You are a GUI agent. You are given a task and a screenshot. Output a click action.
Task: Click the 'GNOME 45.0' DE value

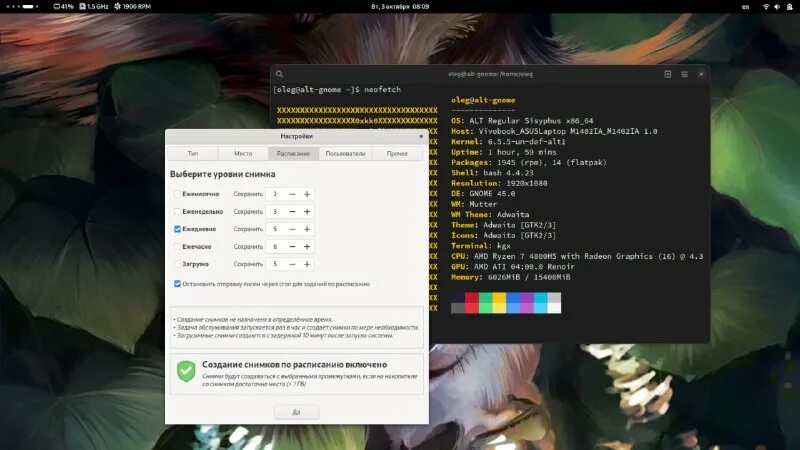pyautogui.click(x=492, y=194)
